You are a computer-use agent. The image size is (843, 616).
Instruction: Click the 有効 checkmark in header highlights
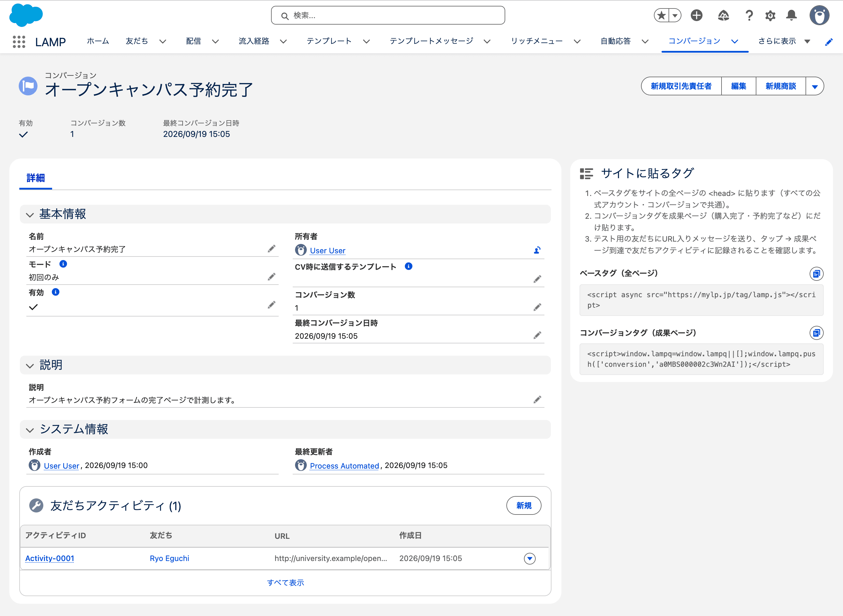click(x=23, y=134)
